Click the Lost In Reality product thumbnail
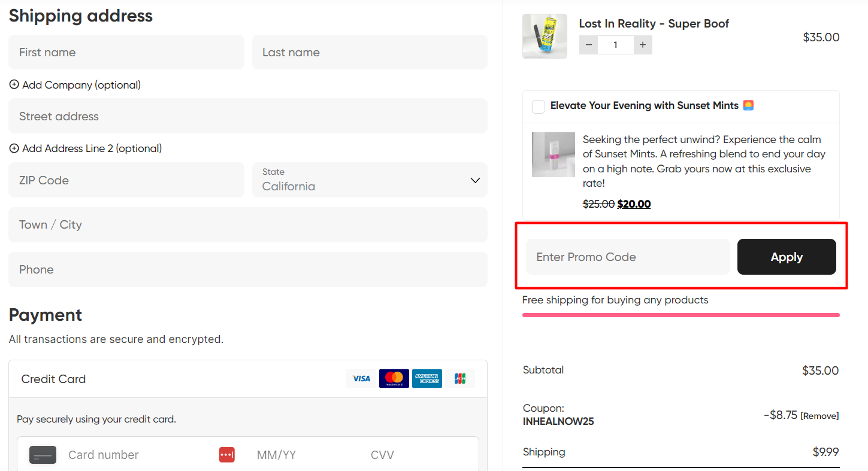The height and width of the screenshot is (471, 868). coord(545,36)
